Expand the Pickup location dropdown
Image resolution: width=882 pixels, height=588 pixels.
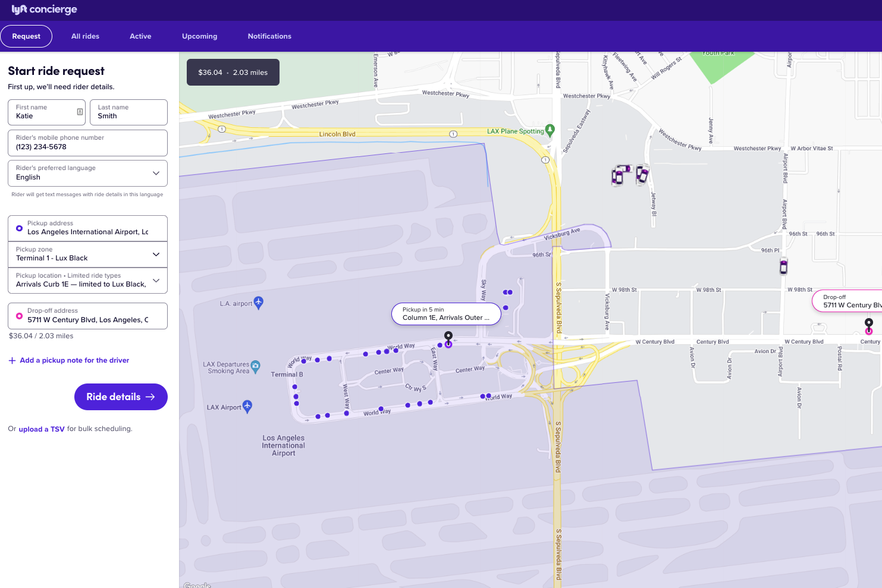pyautogui.click(x=87, y=281)
